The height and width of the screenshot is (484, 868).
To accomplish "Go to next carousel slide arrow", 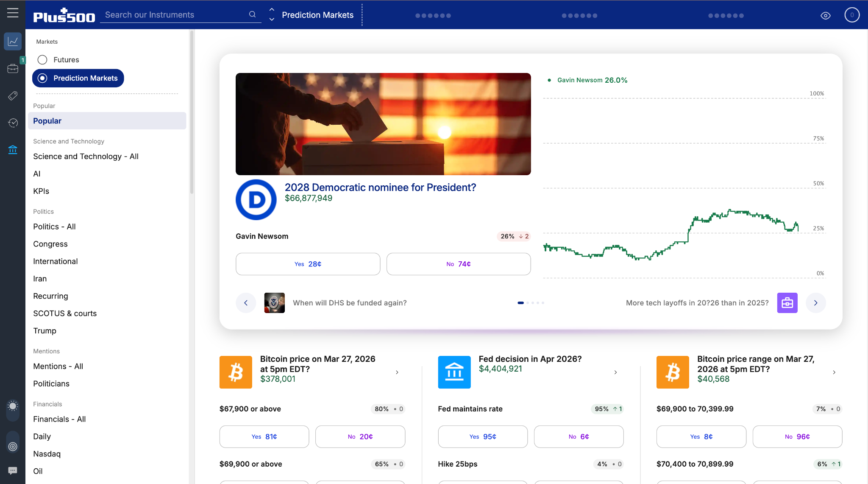I will (815, 303).
